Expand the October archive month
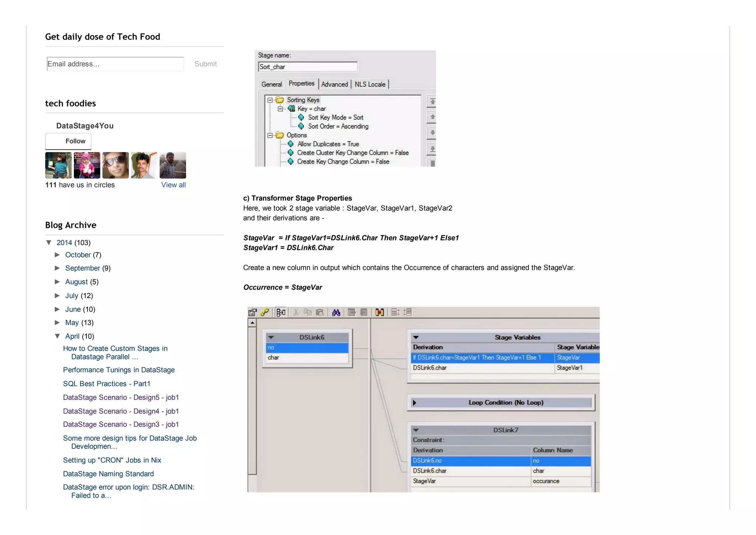The width and height of the screenshot is (756, 535). click(x=57, y=255)
